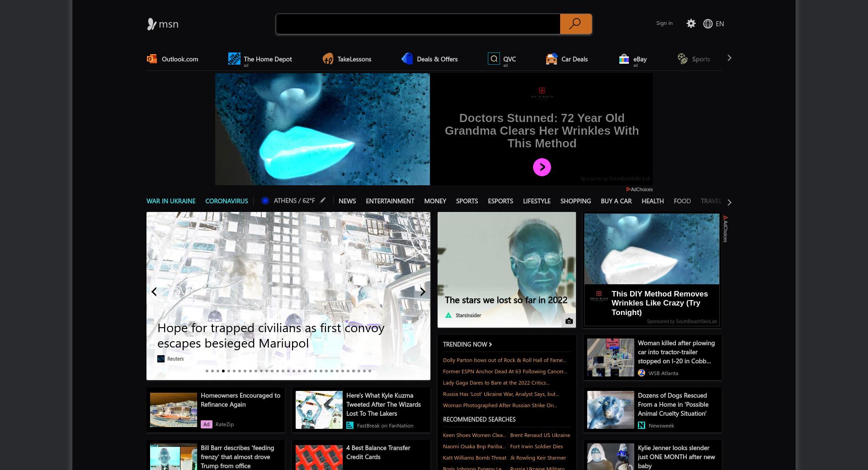Image resolution: width=868 pixels, height=470 pixels.
Task: Click the StarsInsider source logo
Action: [448, 315]
